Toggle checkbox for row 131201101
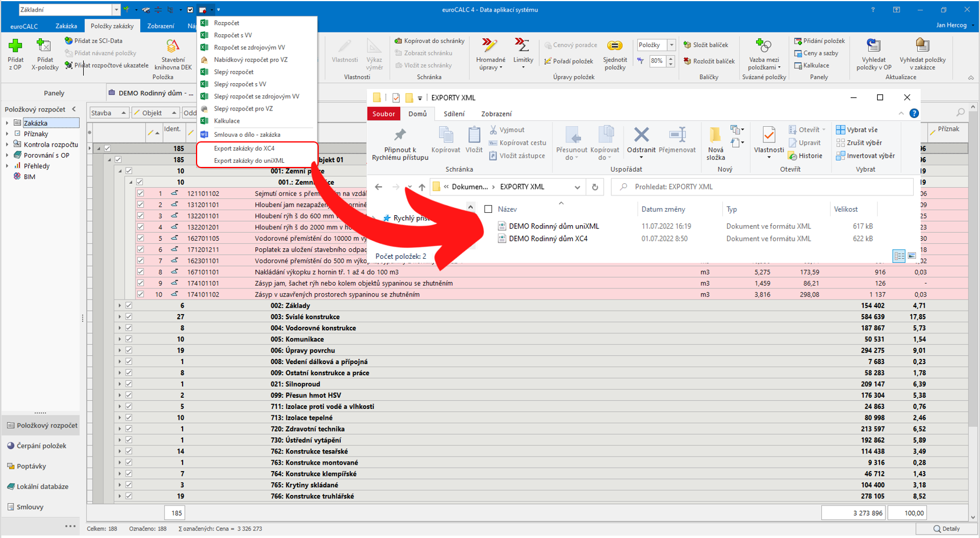 [x=140, y=204]
